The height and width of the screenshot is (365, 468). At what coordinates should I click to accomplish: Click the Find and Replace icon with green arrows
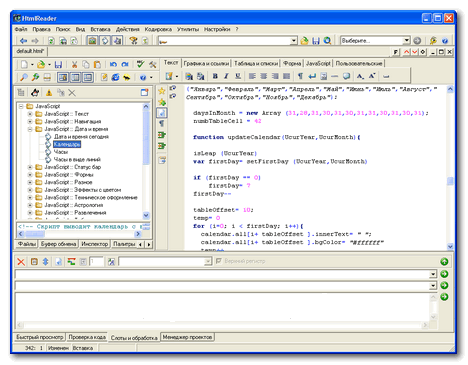point(35,77)
